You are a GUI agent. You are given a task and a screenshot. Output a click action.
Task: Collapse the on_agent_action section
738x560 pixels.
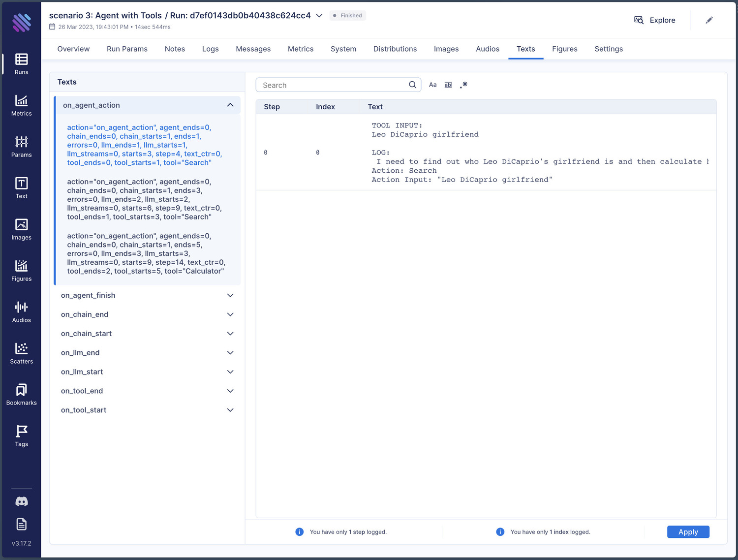(x=148, y=105)
